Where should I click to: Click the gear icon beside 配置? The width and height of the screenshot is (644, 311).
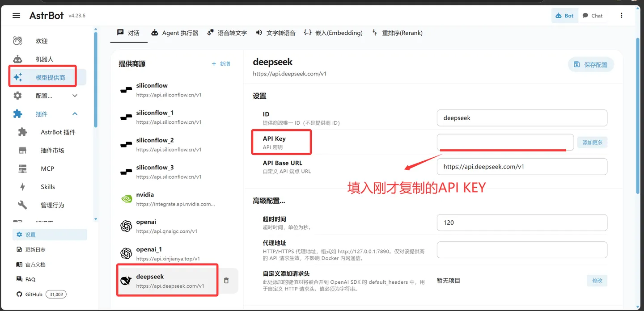pos(17,96)
